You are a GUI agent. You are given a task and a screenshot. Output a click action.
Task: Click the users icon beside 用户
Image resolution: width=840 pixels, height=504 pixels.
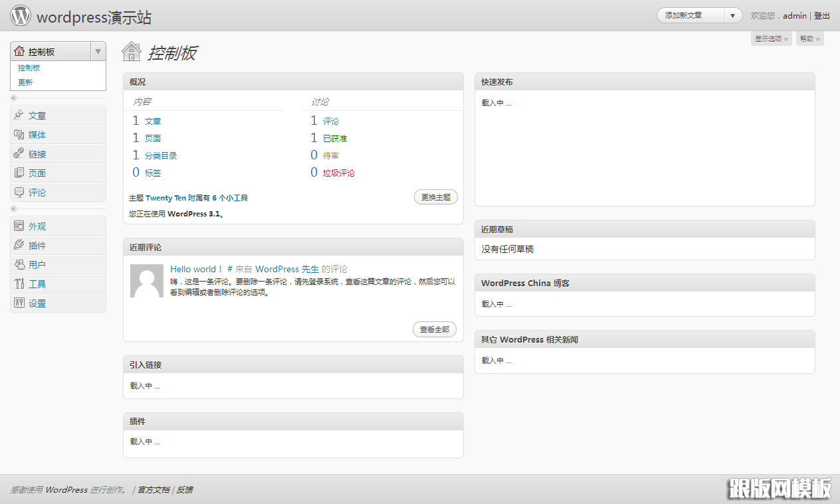click(19, 265)
